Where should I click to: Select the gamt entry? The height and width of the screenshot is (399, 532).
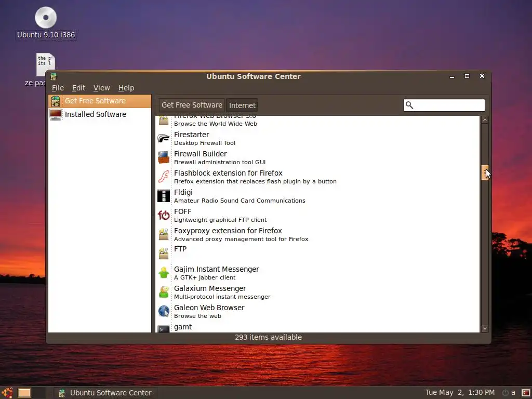click(317, 327)
